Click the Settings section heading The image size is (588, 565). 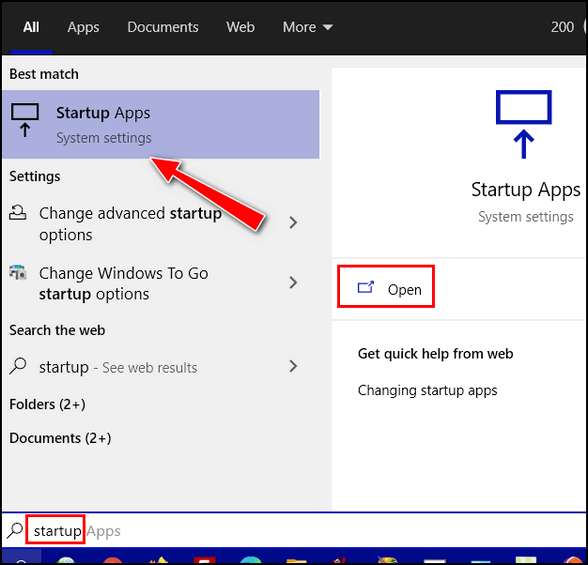34,176
